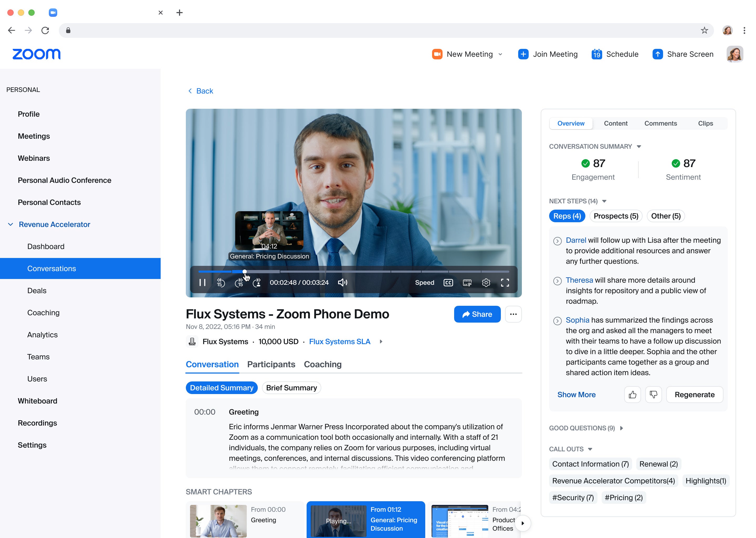The height and width of the screenshot is (538, 756).
Task: Pause the video playback
Action: (202, 282)
